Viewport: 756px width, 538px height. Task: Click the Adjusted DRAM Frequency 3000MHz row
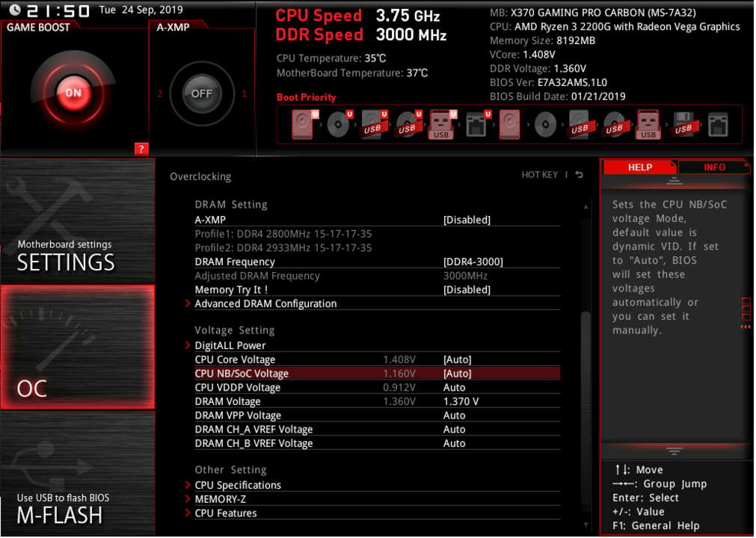point(377,276)
